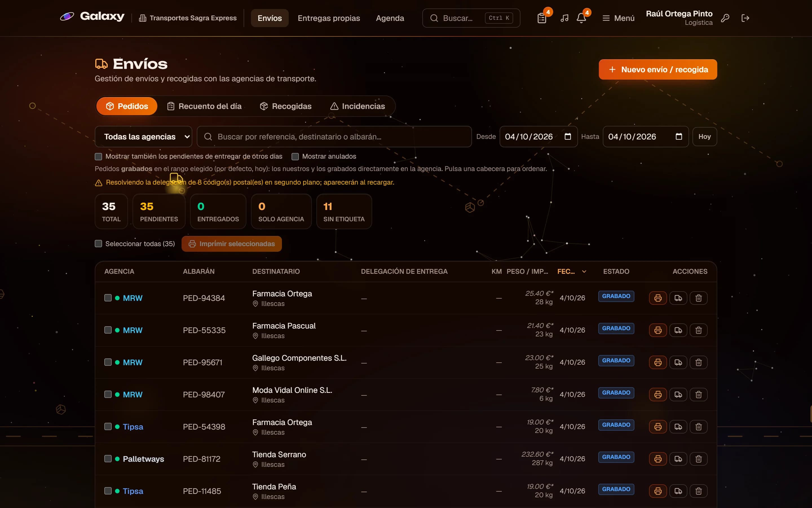The image size is (812, 508).
Task: Click the truck icon in PED-11485 row
Action: point(678,491)
